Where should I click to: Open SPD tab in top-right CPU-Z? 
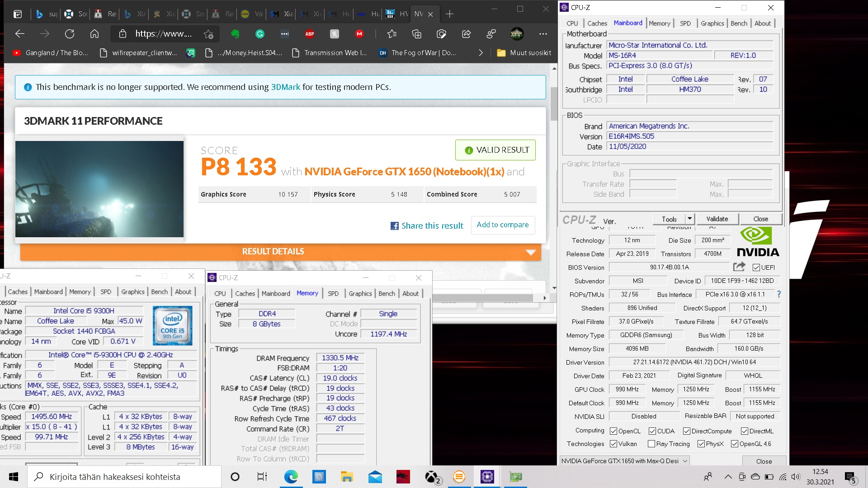[x=685, y=23]
